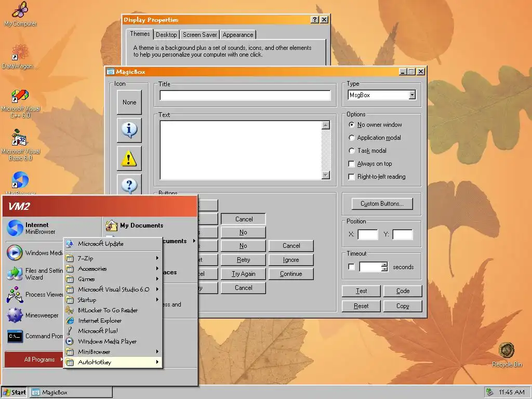Launch Internet Explorer from programs list
532x399 pixels.
pyautogui.click(x=113, y=321)
